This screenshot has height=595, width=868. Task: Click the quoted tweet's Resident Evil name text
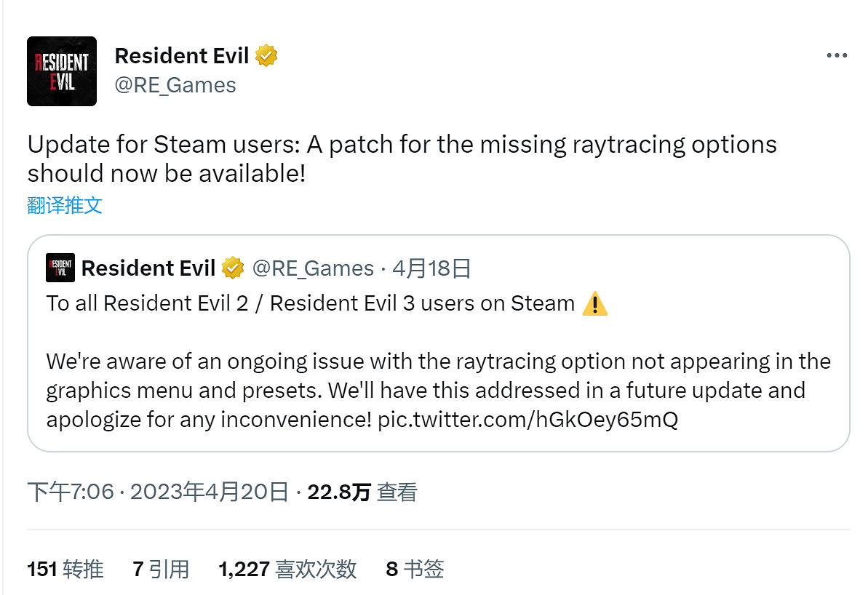[x=148, y=268]
